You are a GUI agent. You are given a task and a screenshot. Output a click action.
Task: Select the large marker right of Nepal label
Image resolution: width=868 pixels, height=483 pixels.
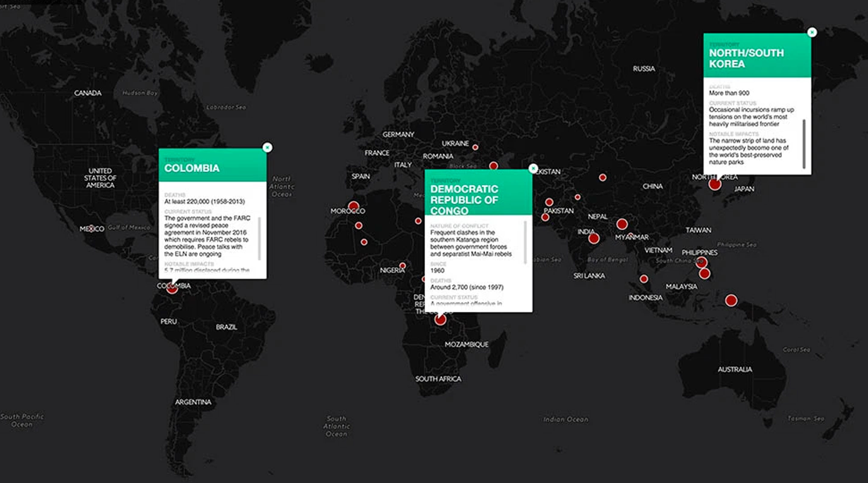click(622, 224)
